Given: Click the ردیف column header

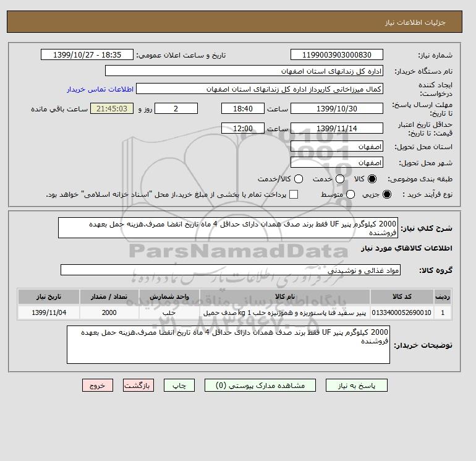Looking at the screenshot, I should pos(443,296).
